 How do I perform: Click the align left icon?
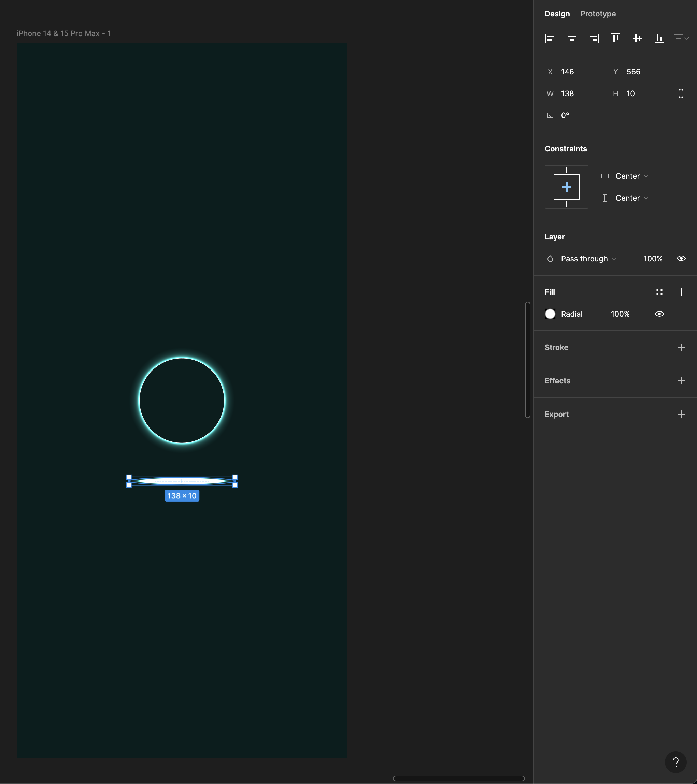click(x=550, y=38)
